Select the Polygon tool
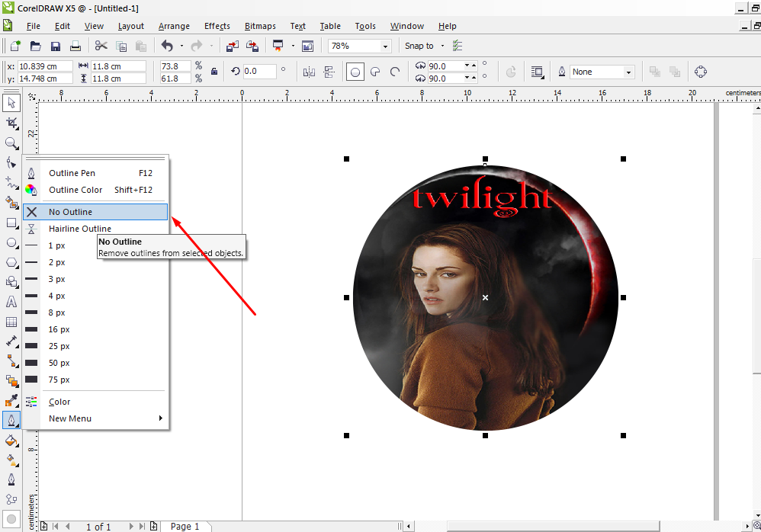761x532 pixels. point(11,262)
